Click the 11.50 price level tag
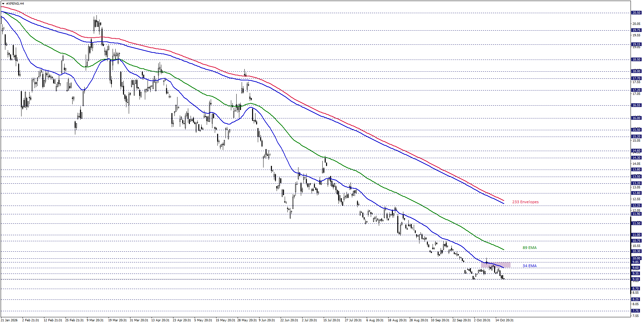The image size is (644, 324). point(636,223)
